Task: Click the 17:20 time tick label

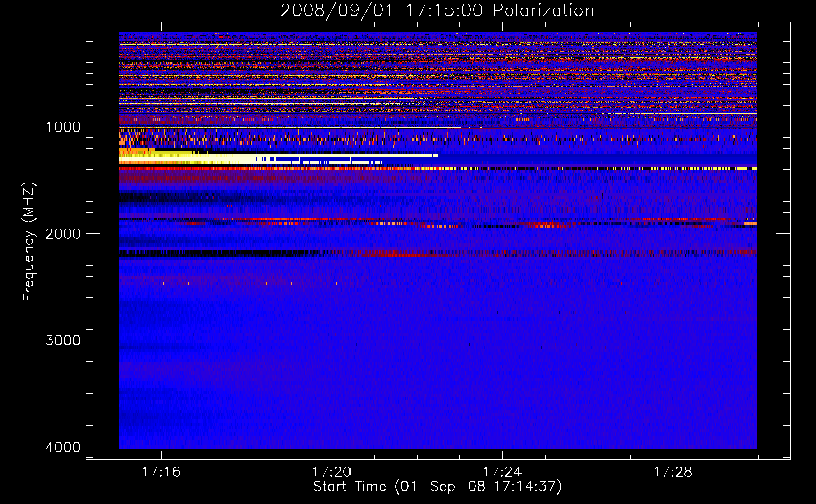Action: (331, 472)
